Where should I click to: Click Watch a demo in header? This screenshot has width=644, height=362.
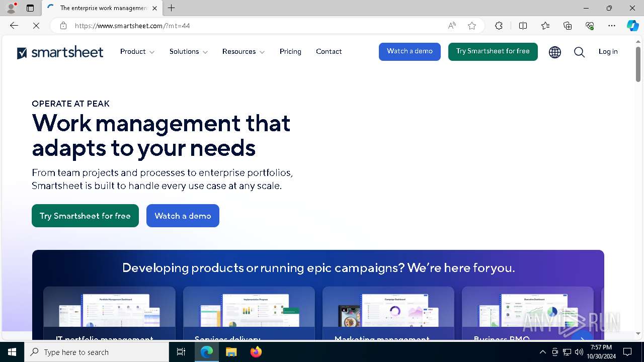410,51
